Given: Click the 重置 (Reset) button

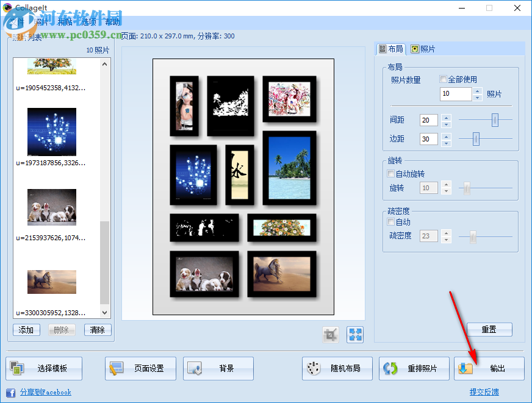Looking at the screenshot, I should point(489,329).
